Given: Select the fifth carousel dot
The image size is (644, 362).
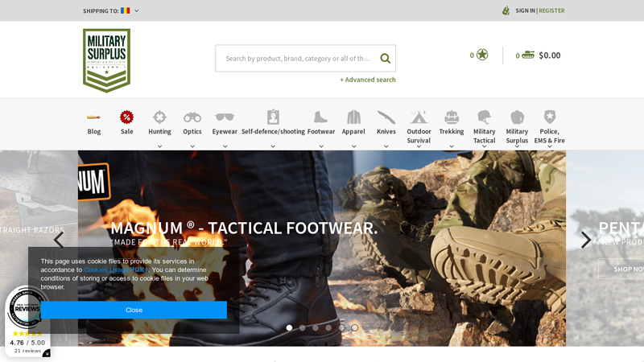Looking at the screenshot, I should (341, 327).
